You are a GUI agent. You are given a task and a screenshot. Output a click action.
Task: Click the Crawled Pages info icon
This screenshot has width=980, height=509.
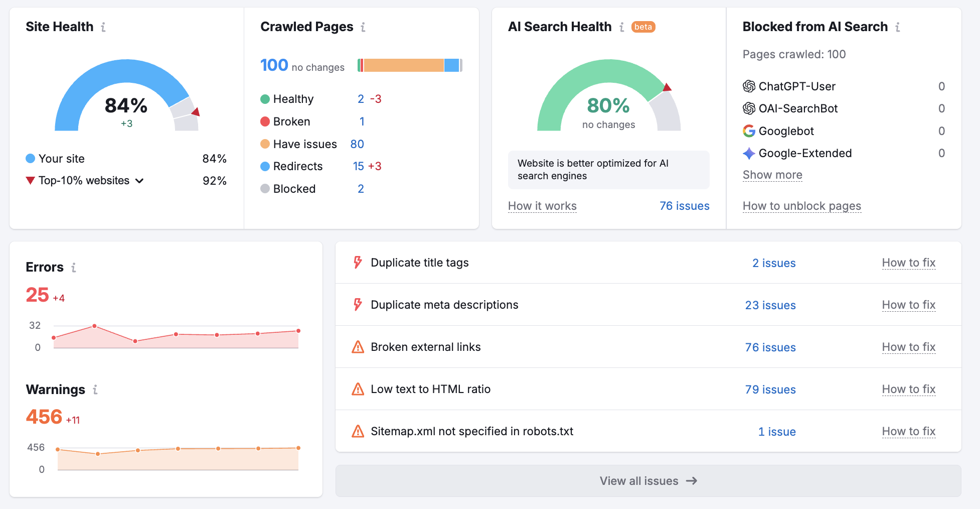[363, 27]
